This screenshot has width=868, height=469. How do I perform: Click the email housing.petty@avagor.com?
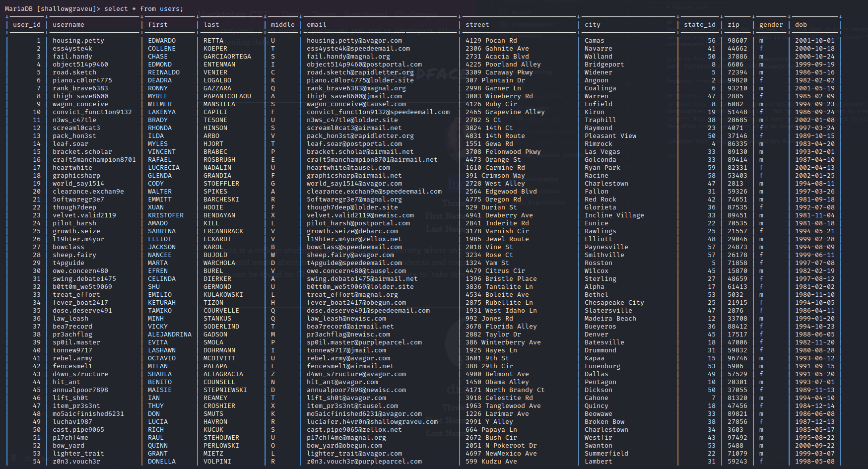355,40
